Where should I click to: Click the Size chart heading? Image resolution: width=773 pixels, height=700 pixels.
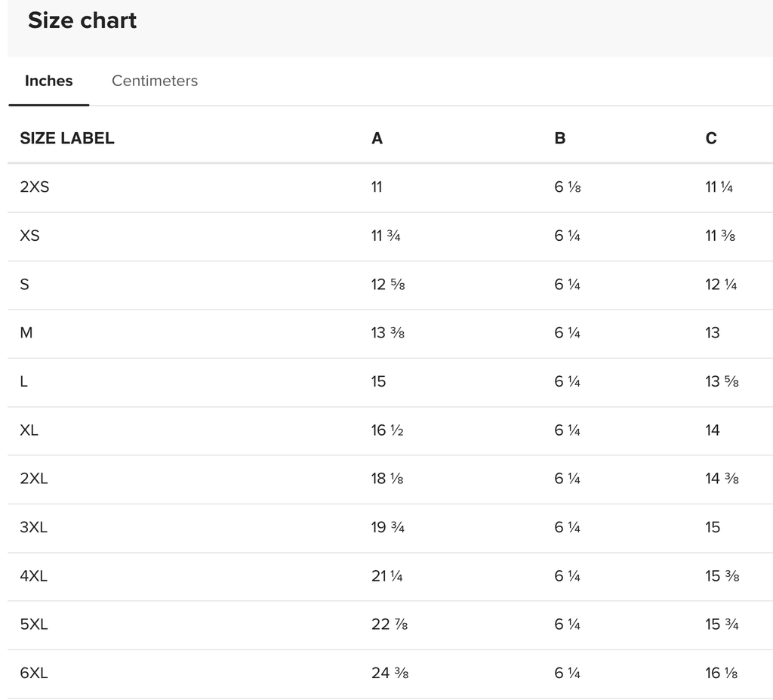[82, 20]
